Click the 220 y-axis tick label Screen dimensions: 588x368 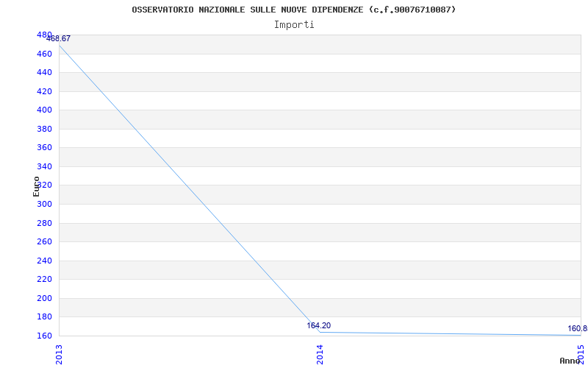click(x=44, y=279)
